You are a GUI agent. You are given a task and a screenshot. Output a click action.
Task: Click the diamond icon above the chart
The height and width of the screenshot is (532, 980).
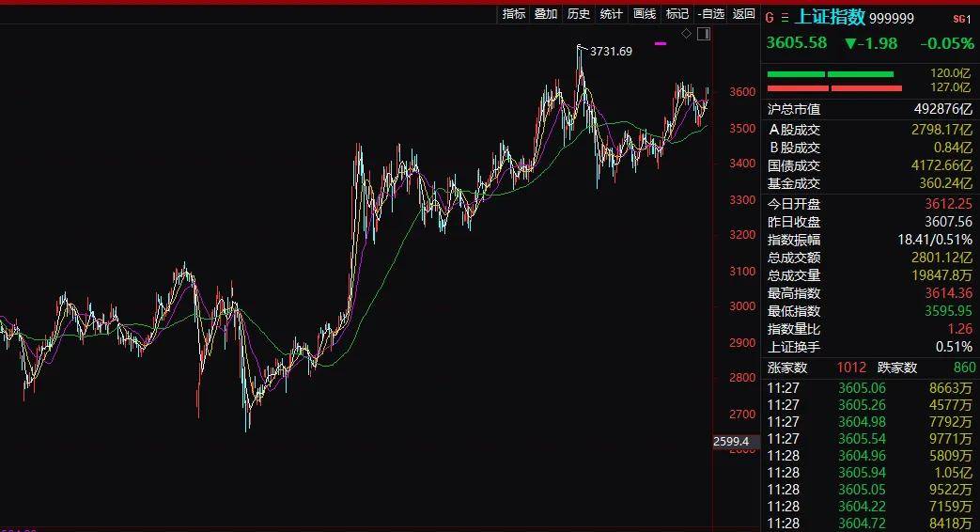click(x=686, y=34)
